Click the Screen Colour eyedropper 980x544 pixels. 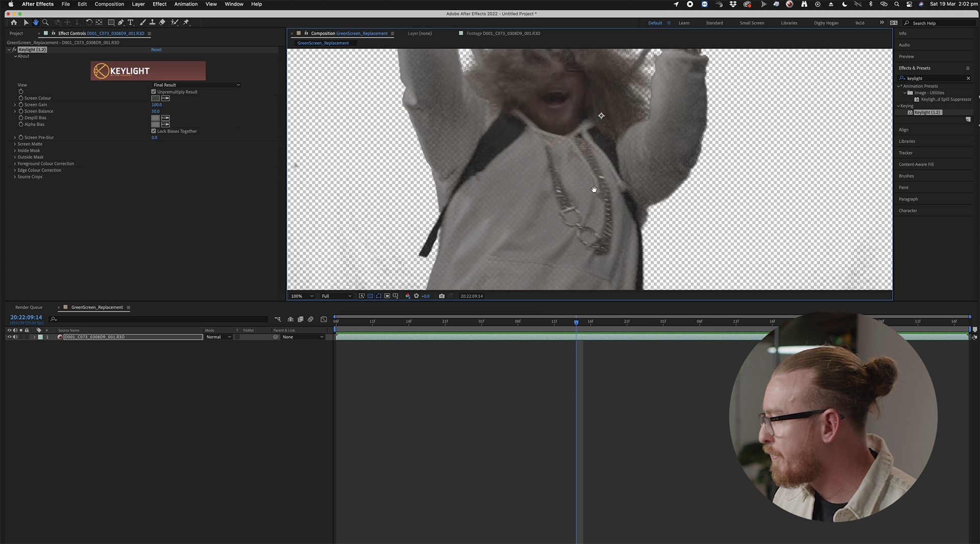[x=165, y=98]
